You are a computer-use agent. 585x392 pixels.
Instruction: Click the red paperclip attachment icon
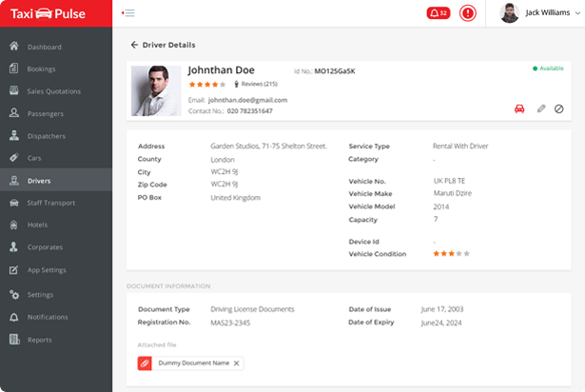point(145,363)
